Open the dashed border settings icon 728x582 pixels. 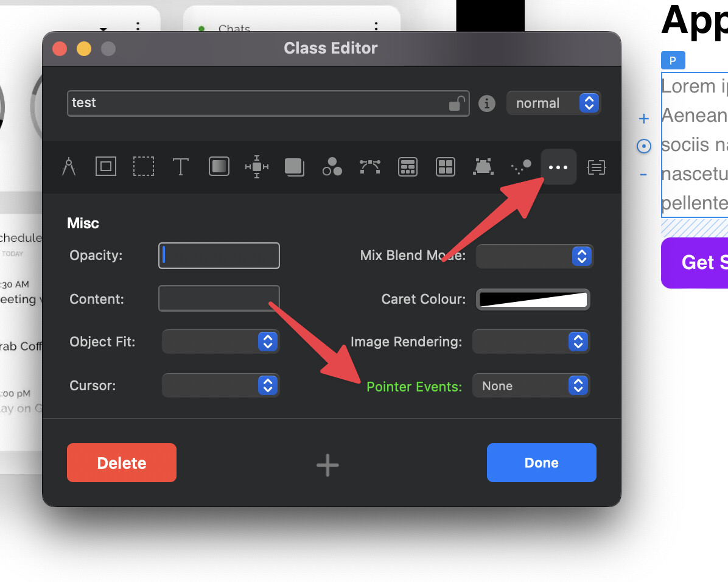pos(144,166)
